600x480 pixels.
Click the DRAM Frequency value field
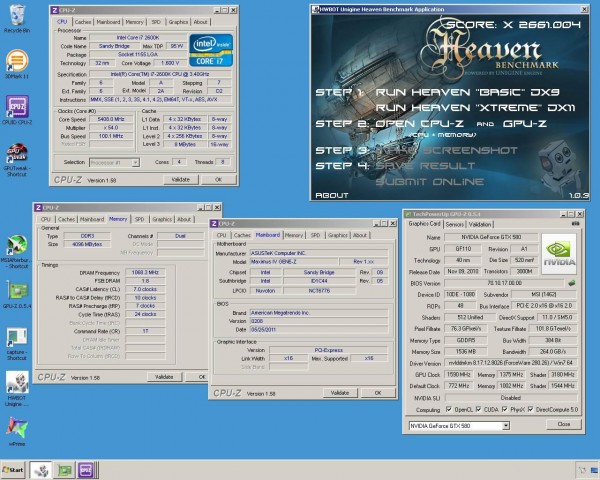[x=145, y=273]
